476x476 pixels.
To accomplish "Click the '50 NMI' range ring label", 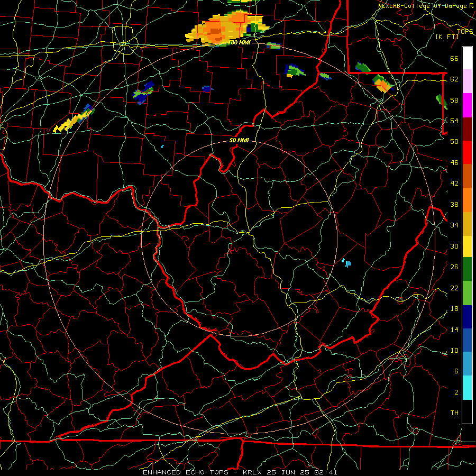I will (239, 140).
